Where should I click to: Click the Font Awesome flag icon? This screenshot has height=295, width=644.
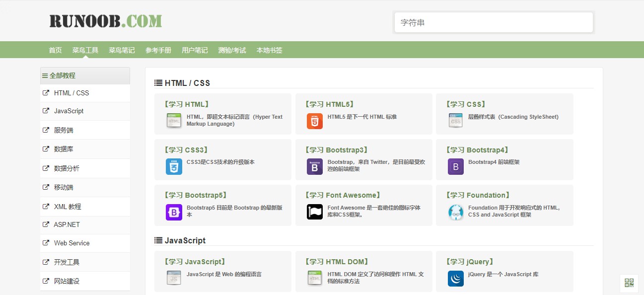315,212
